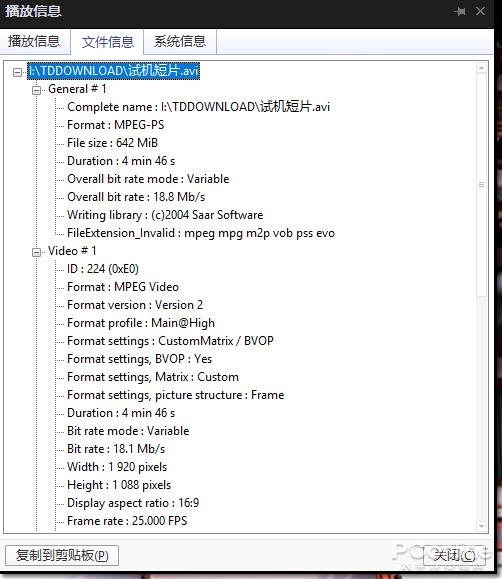Click the scrollbar up arrow
This screenshot has height=579, width=502.
pyautogui.click(x=481, y=68)
